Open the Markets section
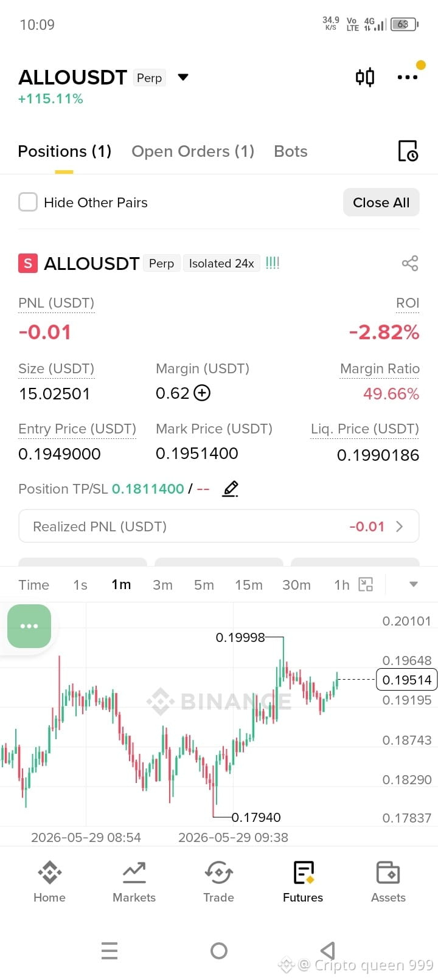438x980 pixels. coord(134,882)
